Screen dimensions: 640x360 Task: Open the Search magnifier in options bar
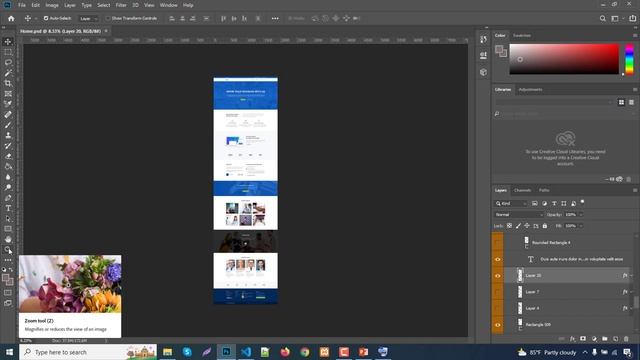click(602, 18)
